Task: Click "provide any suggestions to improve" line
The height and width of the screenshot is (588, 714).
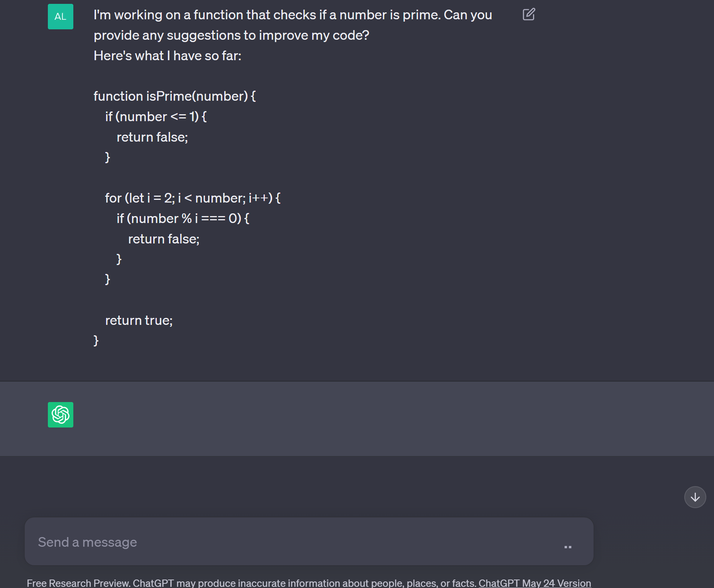Action: (x=232, y=35)
